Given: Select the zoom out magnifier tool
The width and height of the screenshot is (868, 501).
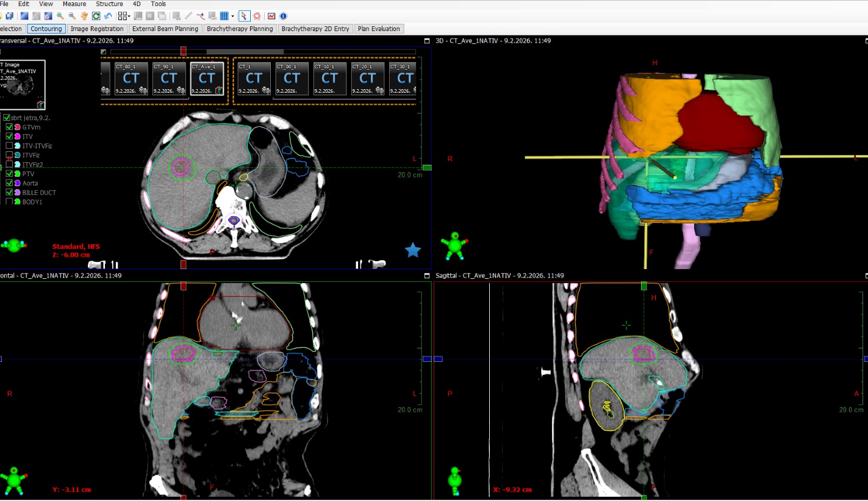Looking at the screenshot, I should coord(72,16).
